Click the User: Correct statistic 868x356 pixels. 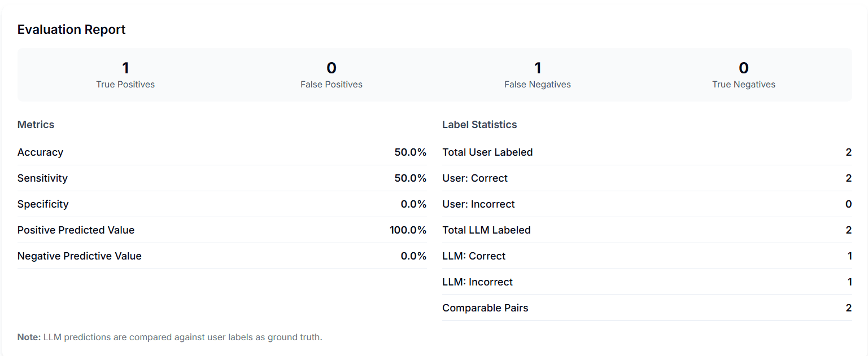tap(475, 178)
